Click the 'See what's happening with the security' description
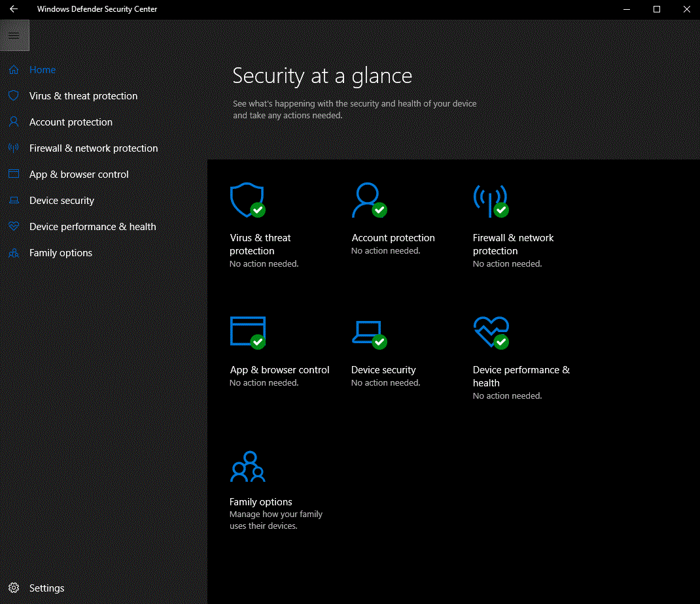The image size is (700, 604). pos(355,109)
